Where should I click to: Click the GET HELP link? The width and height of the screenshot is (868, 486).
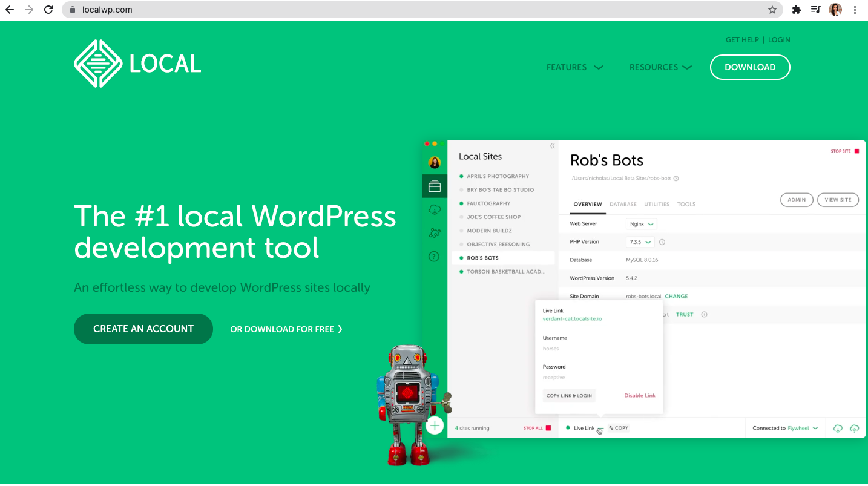742,40
